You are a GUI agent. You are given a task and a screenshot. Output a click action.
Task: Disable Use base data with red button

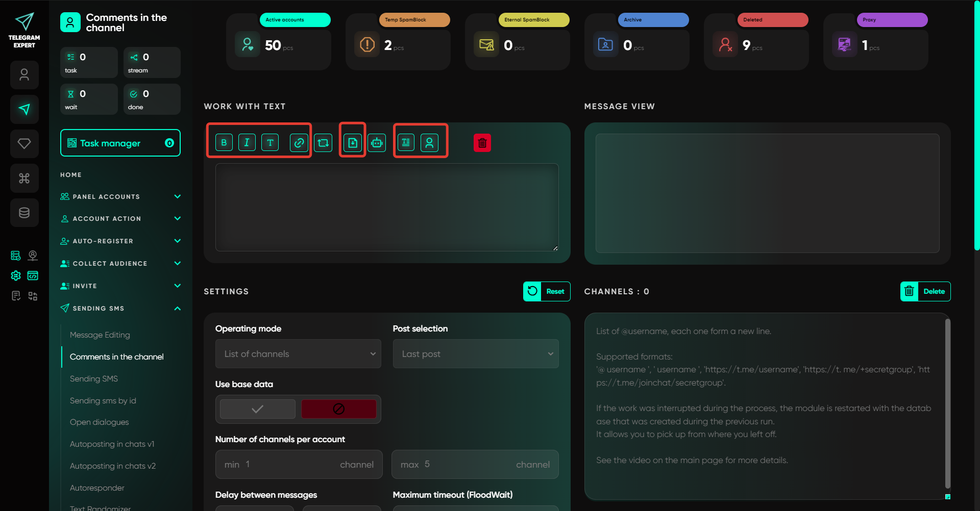(338, 409)
